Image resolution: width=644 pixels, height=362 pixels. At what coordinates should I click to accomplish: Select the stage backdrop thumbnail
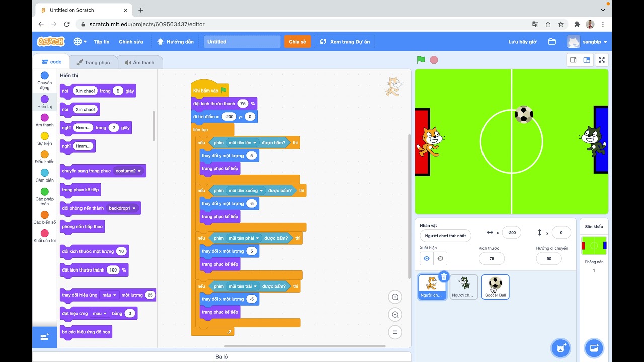pyautogui.click(x=594, y=245)
